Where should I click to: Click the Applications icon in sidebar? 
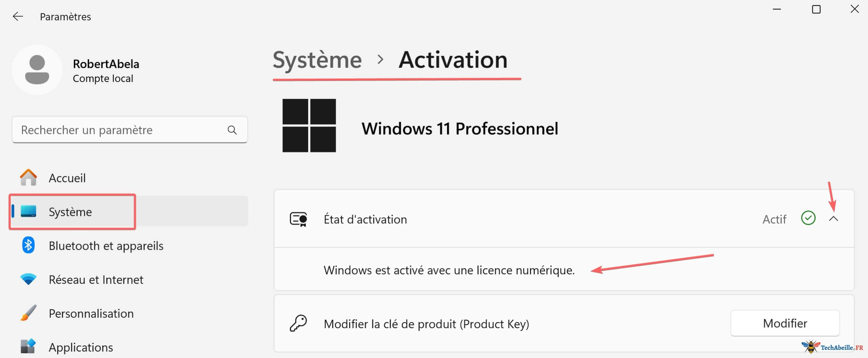pos(28,346)
